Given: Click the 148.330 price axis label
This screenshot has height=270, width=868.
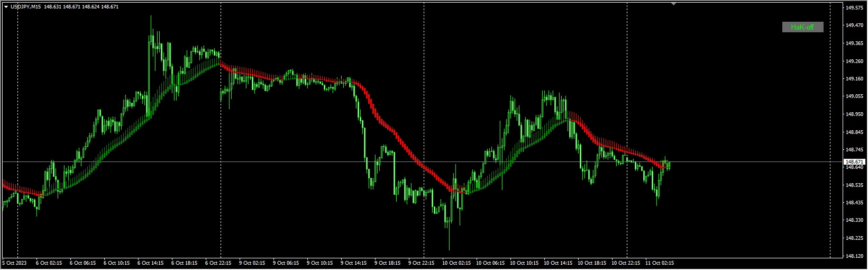Looking at the screenshot, I should click(x=855, y=220).
